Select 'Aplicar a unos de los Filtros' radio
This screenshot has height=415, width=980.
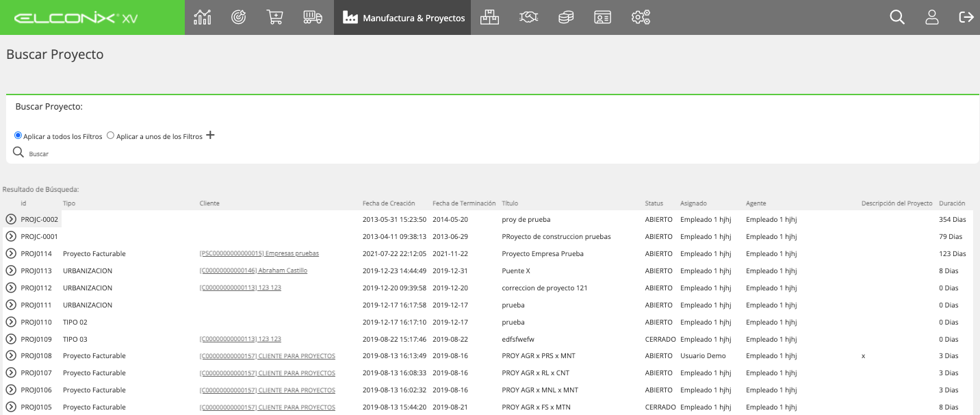pos(110,136)
